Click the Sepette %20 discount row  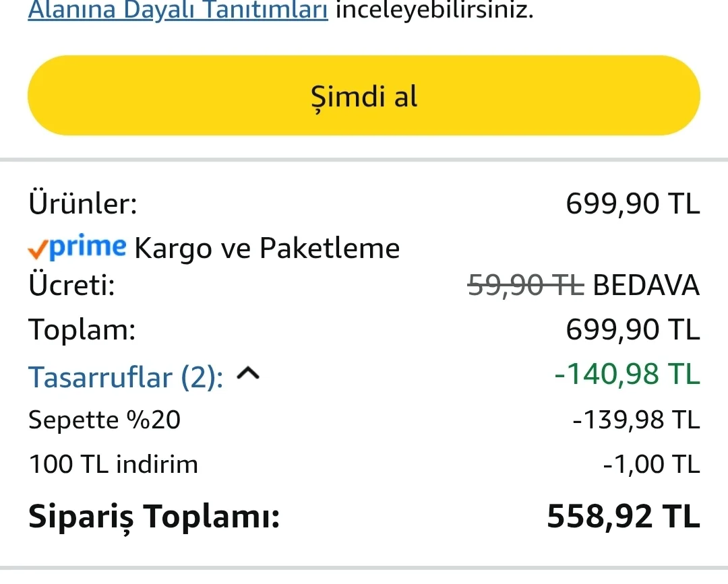point(104,420)
